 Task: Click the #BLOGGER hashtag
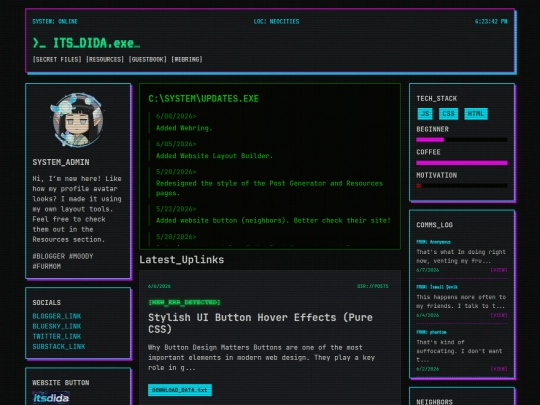[x=49, y=256]
